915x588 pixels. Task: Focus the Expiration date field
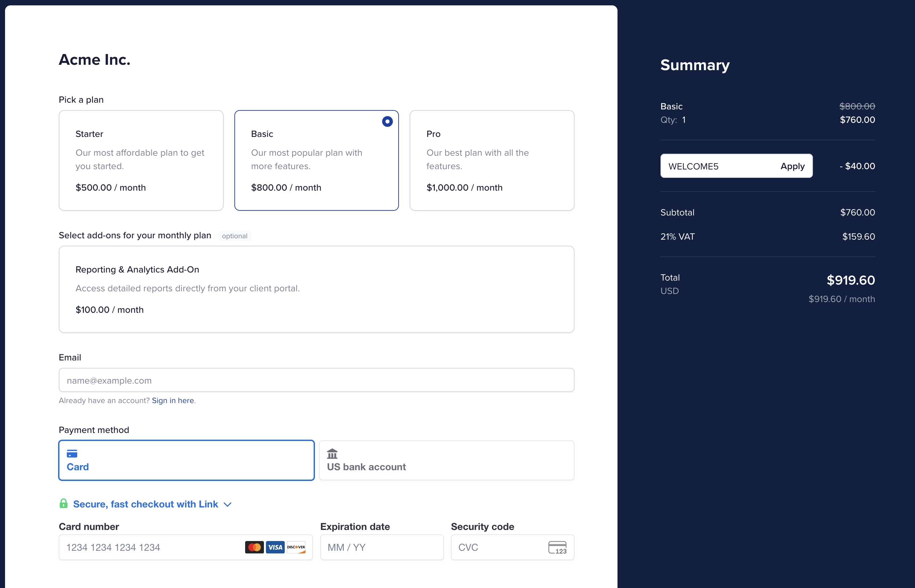coord(382,547)
